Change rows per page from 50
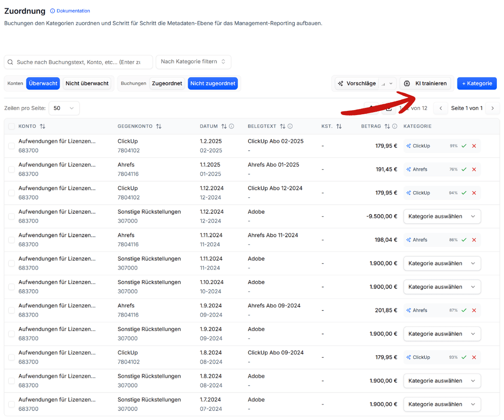Viewport: 504px width, 420px height. [64, 108]
